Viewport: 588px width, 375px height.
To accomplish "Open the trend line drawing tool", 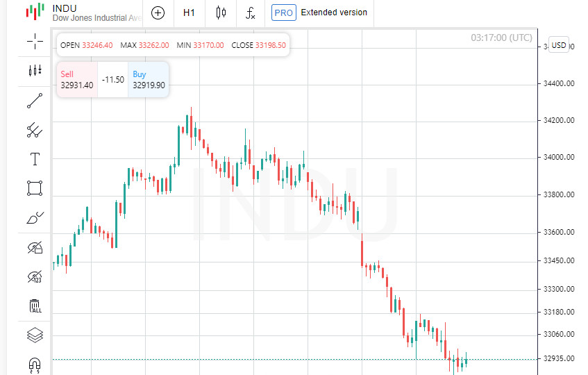I will point(35,101).
